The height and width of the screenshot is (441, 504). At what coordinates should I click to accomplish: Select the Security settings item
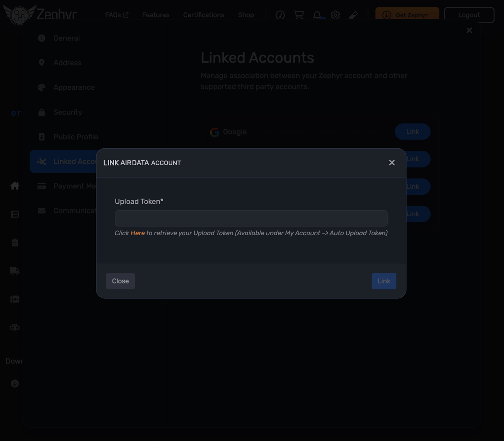68,112
